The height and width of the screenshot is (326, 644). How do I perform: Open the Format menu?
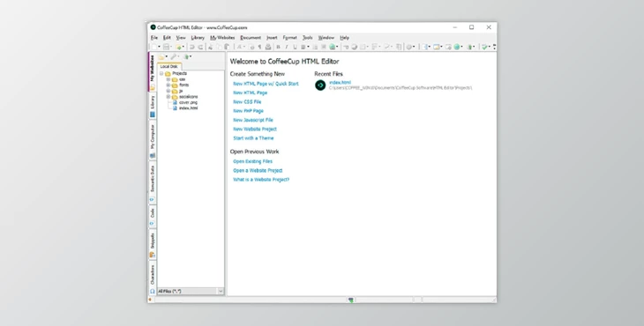click(289, 38)
